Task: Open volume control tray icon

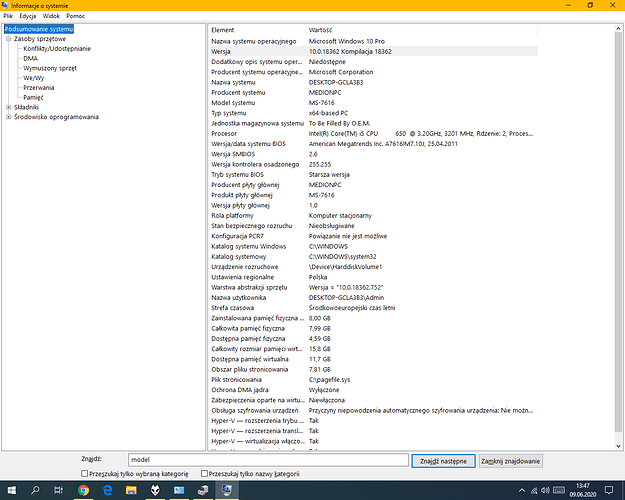Action: (545, 490)
